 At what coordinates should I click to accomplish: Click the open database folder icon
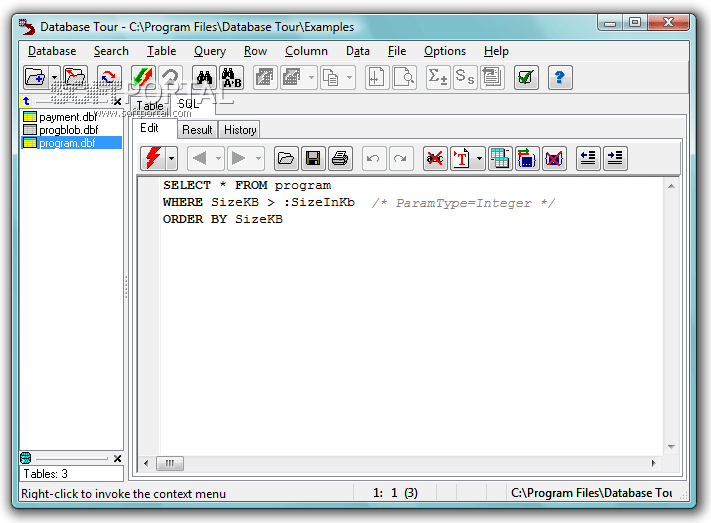click(35, 78)
